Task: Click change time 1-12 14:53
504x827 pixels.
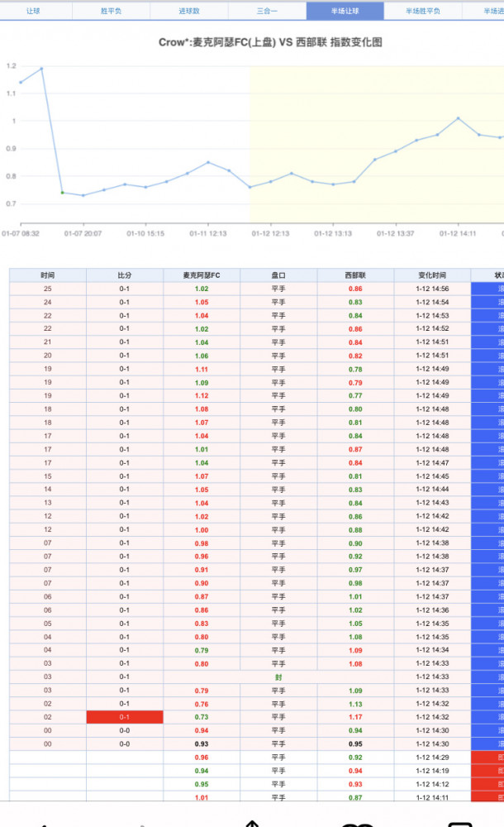Action: click(x=432, y=316)
